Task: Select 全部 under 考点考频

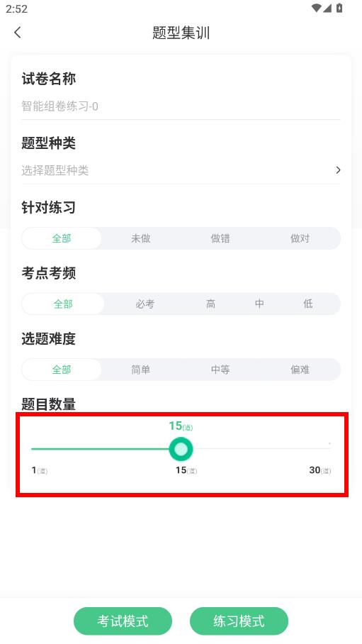Action: coord(63,304)
